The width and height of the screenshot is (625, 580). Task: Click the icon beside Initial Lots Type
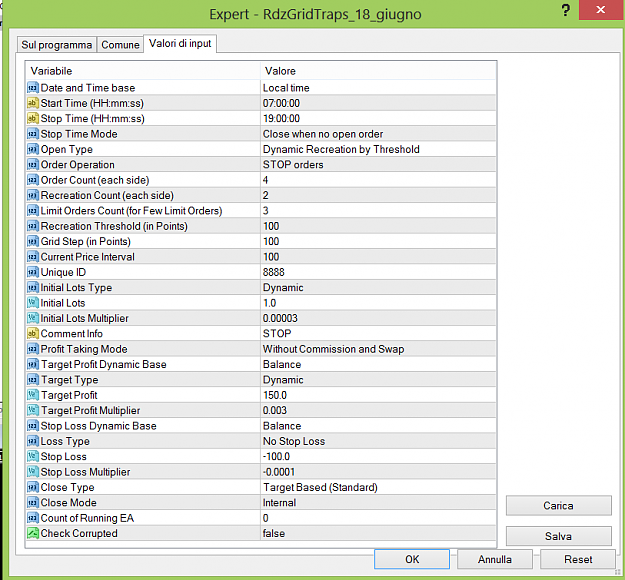[x=33, y=287]
